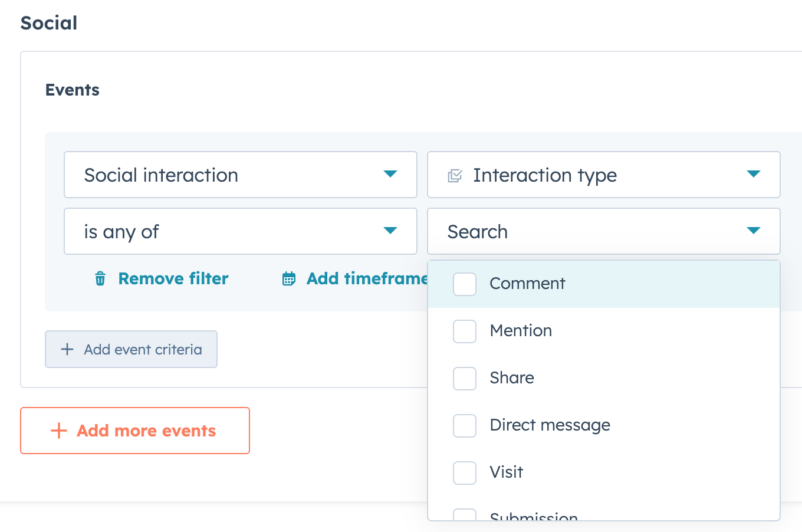Click the trash icon beside Remove filter

coord(100,278)
